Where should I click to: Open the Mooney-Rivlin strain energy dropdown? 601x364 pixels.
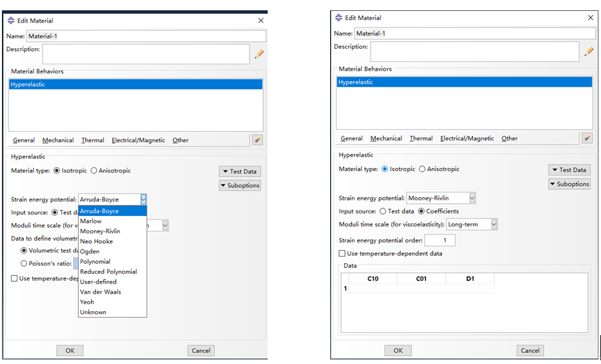click(472, 198)
